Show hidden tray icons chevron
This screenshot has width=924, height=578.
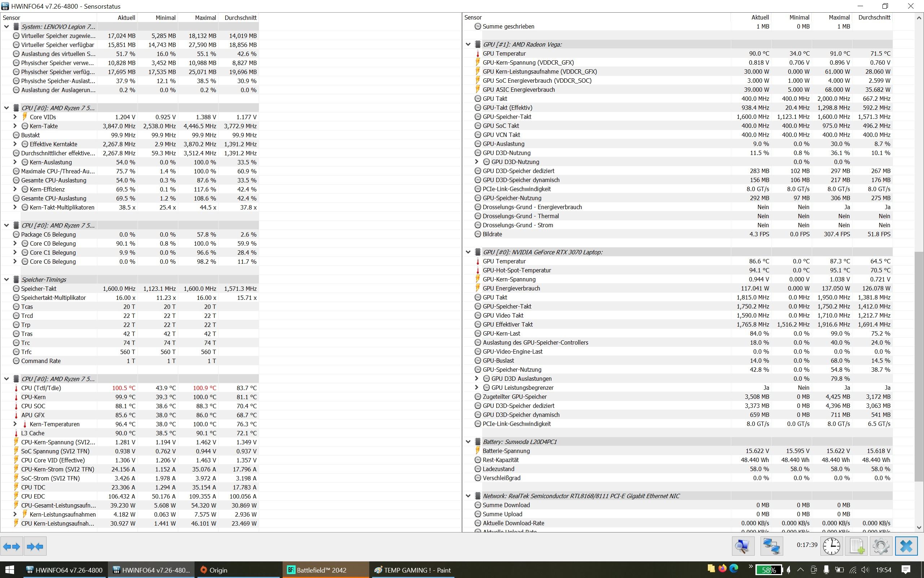click(800, 570)
